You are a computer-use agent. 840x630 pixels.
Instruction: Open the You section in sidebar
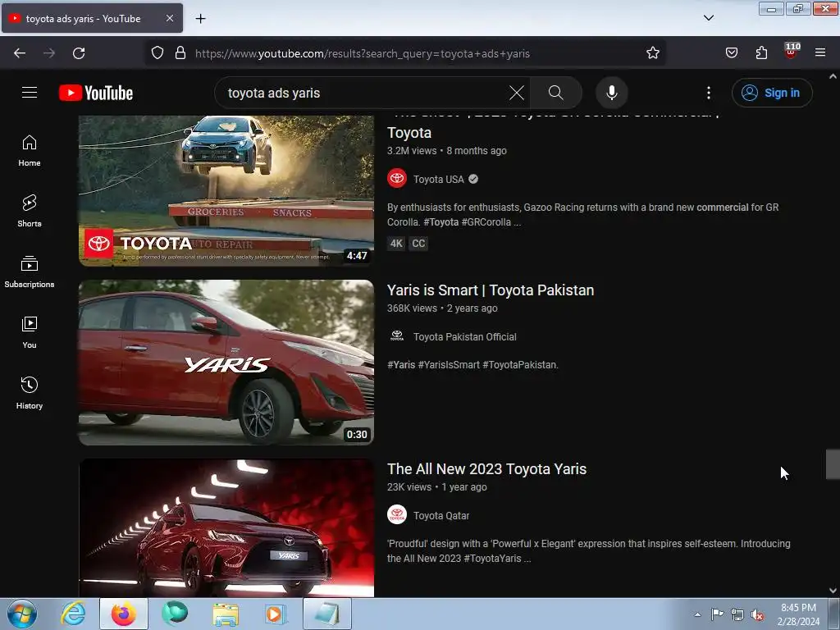click(x=30, y=333)
